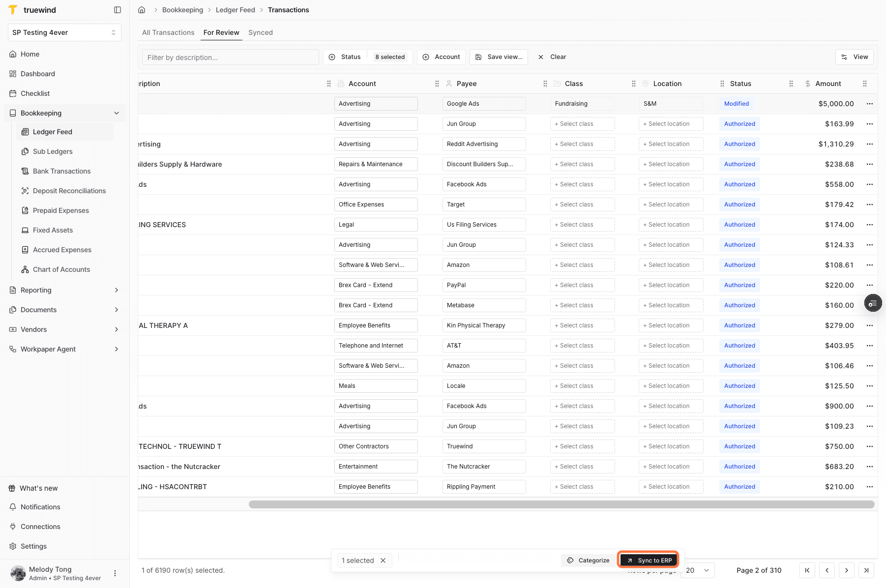Expand the Vendors section
Viewport: 886px width, 588px height.
point(64,329)
